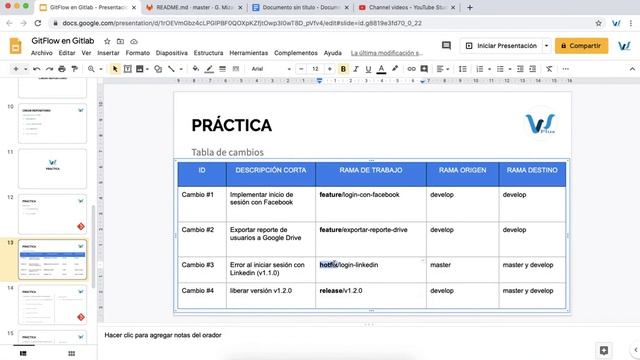640x360 pixels.
Task: Click the font size field
Action: coord(315,69)
